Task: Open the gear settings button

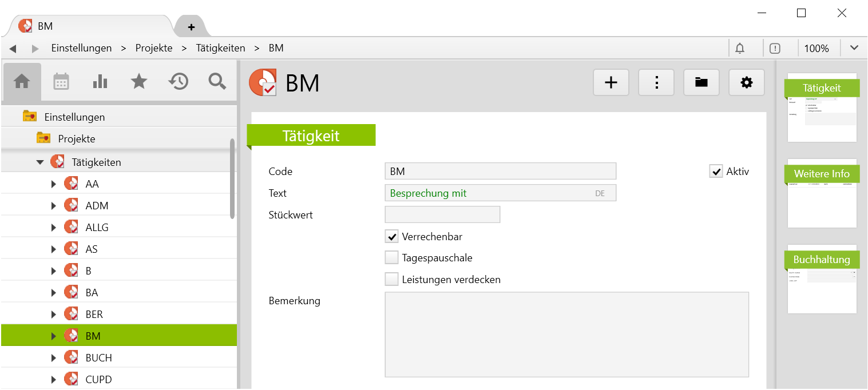Action: click(x=746, y=83)
